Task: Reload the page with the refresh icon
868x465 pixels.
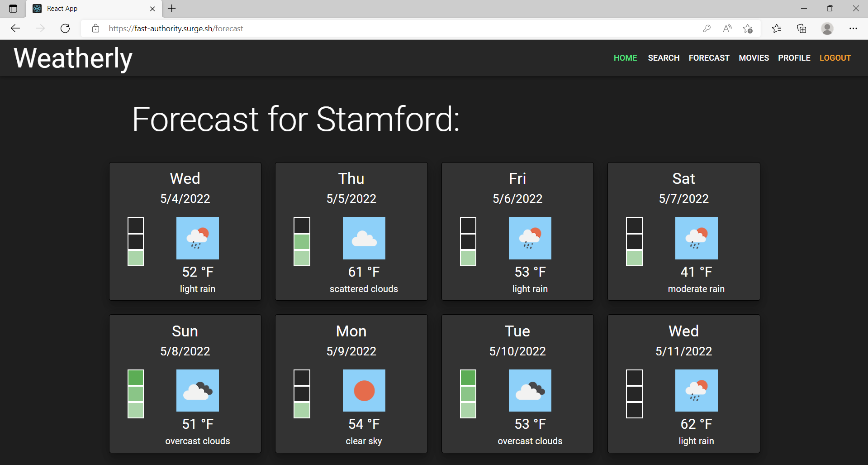Action: tap(65, 29)
